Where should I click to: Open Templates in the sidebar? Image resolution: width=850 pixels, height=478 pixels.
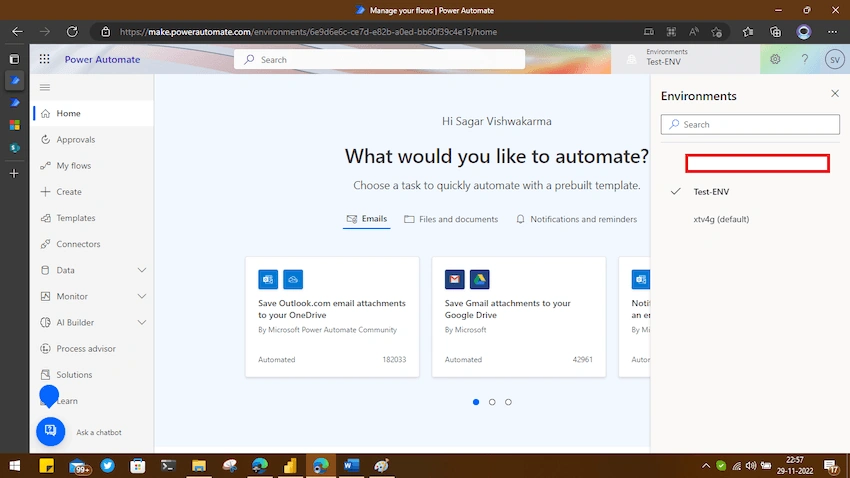click(93, 218)
